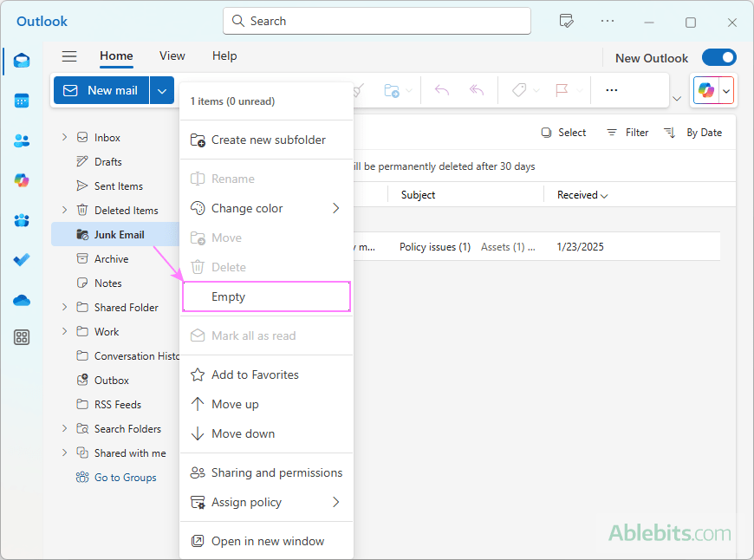
Task: Open OneDrive cloud icon in sidebar
Action: coord(22,301)
